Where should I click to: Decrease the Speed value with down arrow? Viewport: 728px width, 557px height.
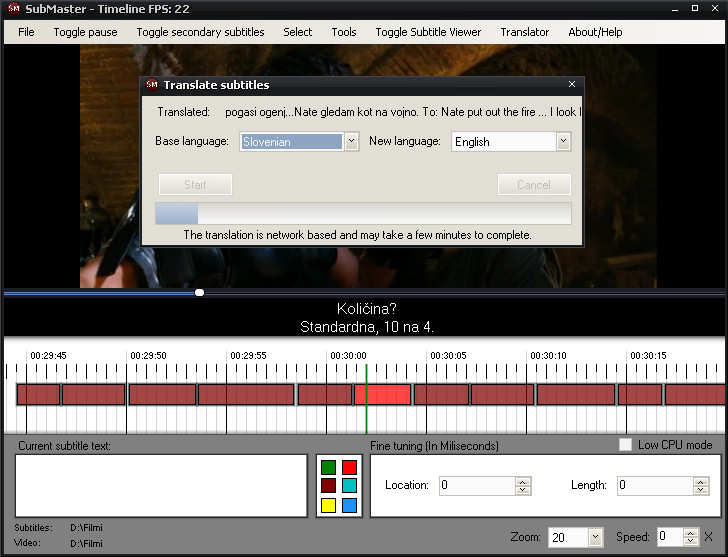click(x=691, y=541)
